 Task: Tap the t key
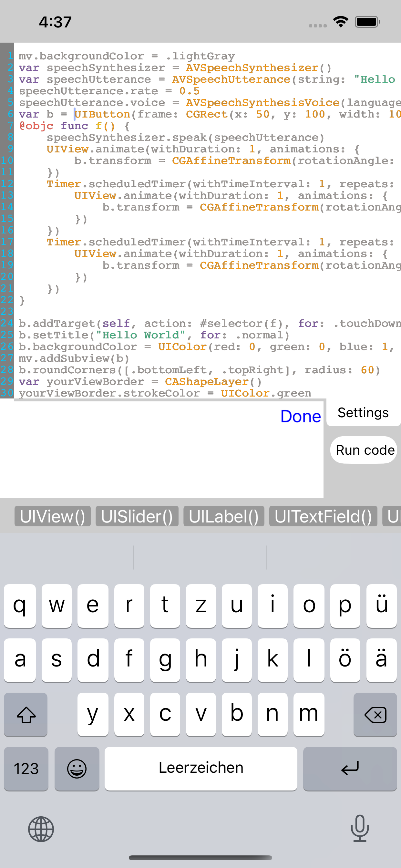pyautogui.click(x=165, y=606)
